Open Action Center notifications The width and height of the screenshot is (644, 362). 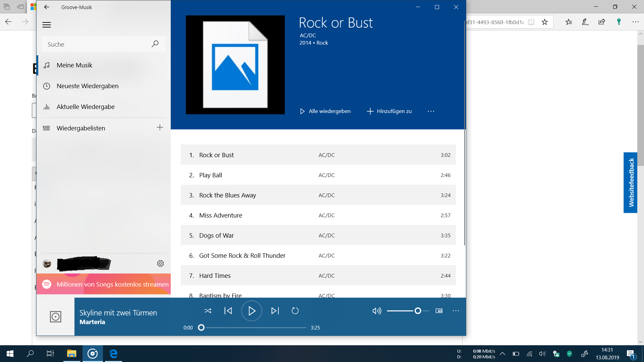[x=631, y=354]
